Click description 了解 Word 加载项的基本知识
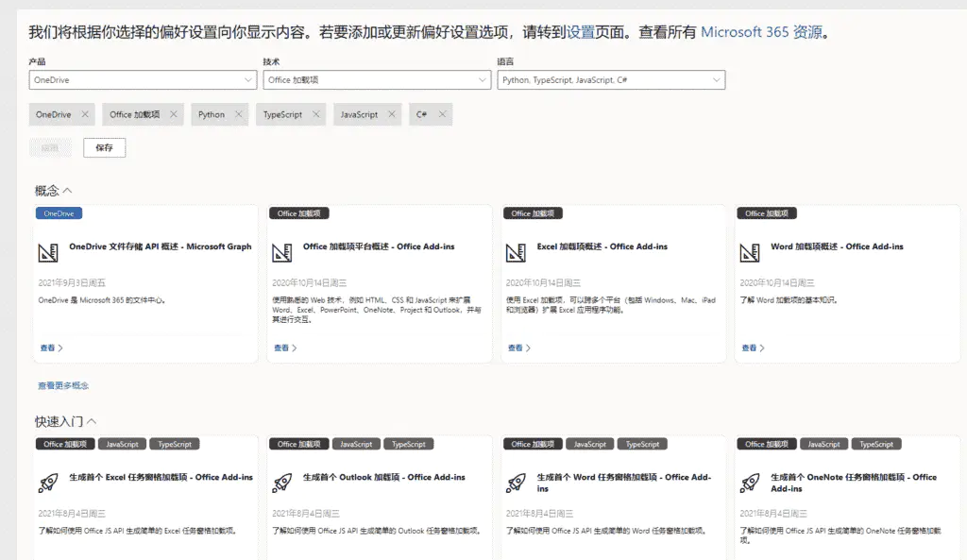Image resolution: width=967 pixels, height=560 pixels. (x=789, y=300)
